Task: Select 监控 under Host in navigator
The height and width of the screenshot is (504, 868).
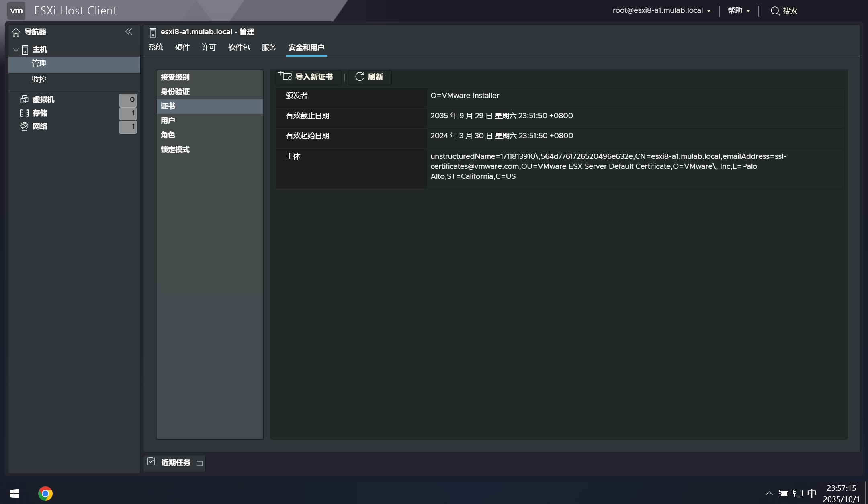Action: [74, 80]
